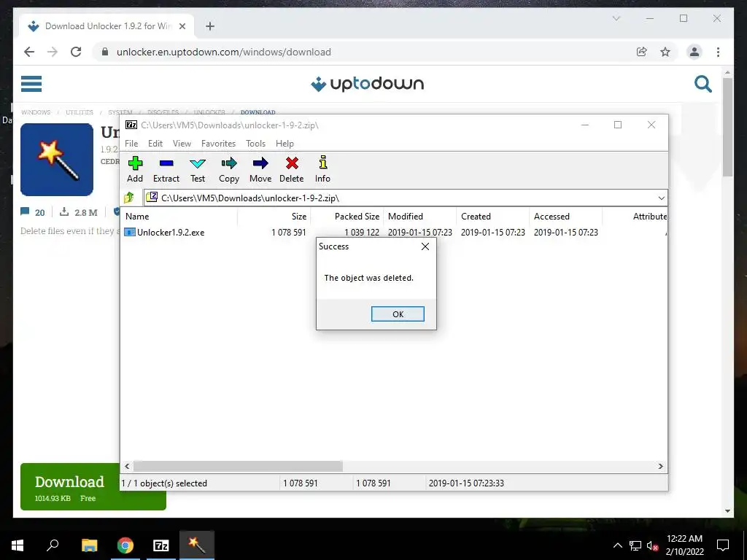Click the horizontal scrollbar thumb in 7-Zip

click(238, 466)
